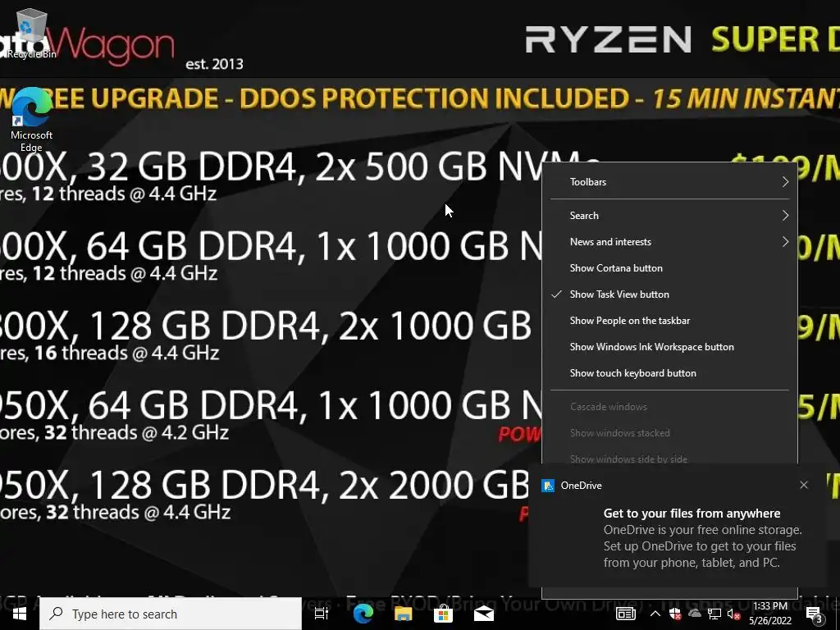
Task: Open the Mail app from the taskbar
Action: [x=483, y=614]
